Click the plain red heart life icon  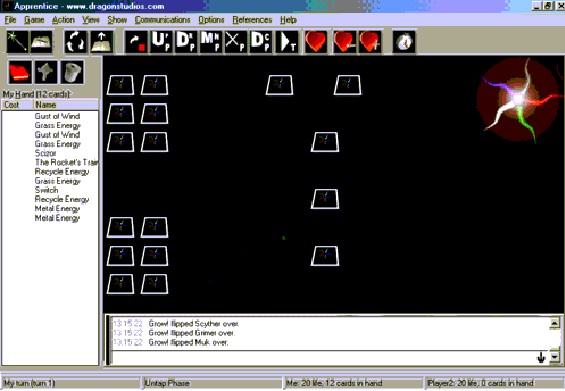(x=316, y=42)
